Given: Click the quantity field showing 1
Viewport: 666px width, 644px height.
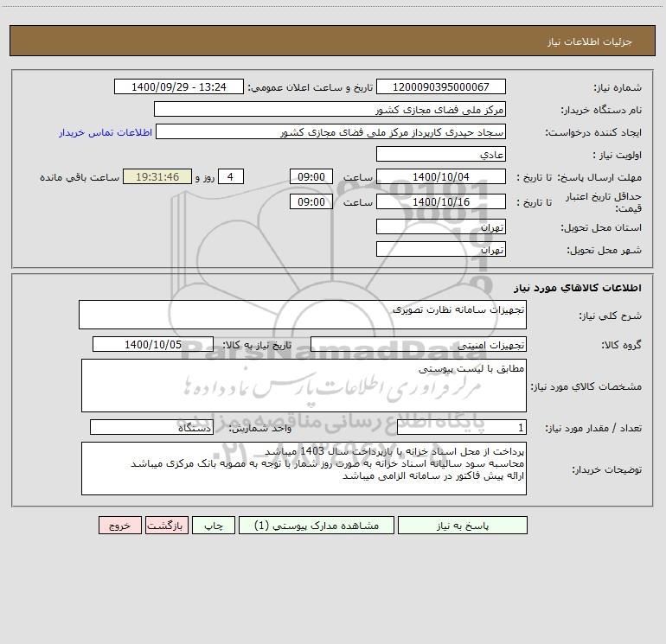Looking at the screenshot, I should (462, 427).
